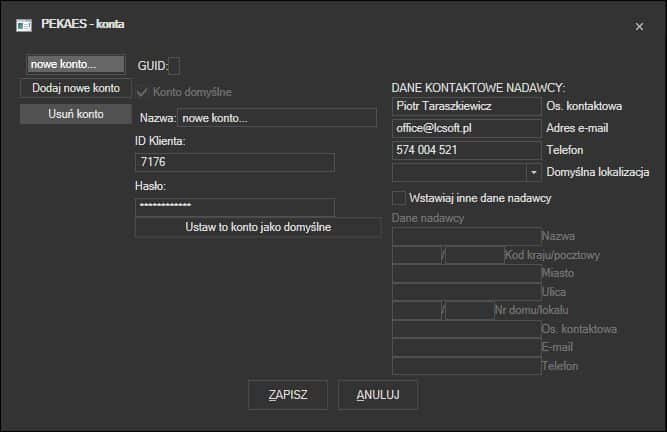Click the 'Dane nadawcy' section label

pyautogui.click(x=428, y=218)
